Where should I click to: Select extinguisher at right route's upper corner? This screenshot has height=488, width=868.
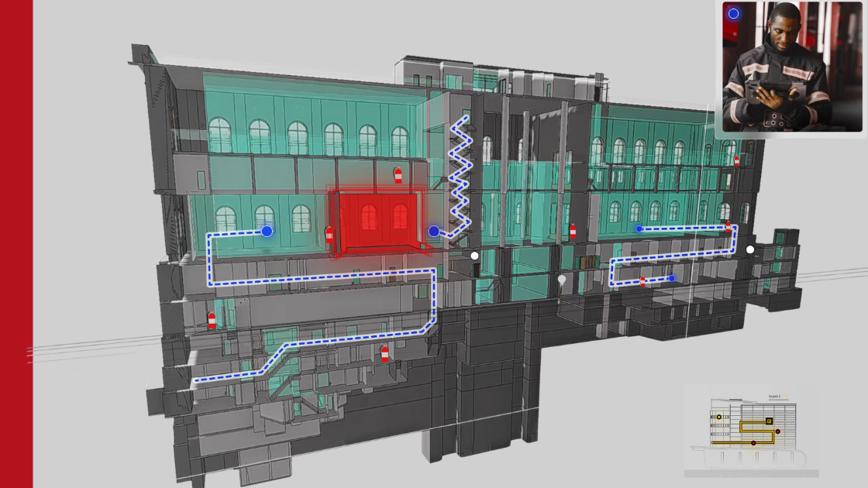tap(728, 227)
